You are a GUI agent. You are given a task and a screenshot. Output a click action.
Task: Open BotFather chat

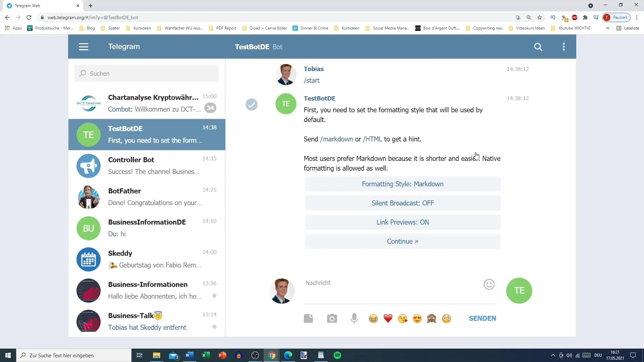point(147,197)
